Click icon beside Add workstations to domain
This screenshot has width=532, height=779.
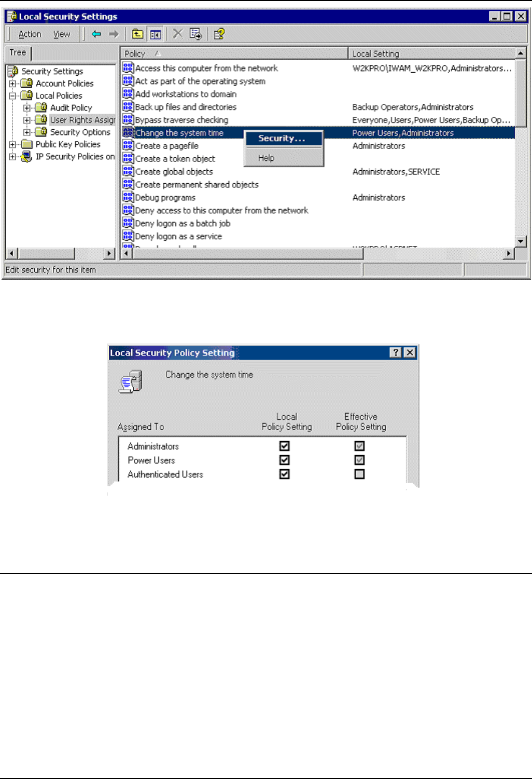coord(128,94)
